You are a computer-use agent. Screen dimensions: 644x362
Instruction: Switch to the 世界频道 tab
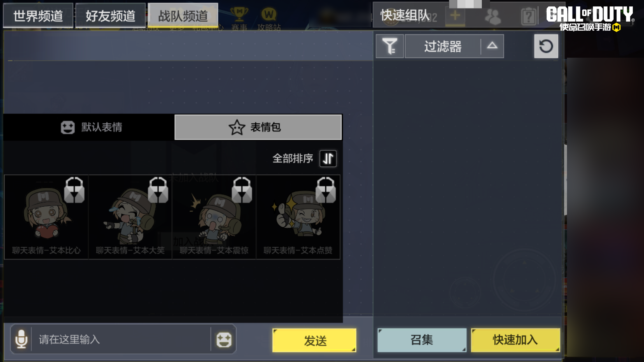[38, 16]
